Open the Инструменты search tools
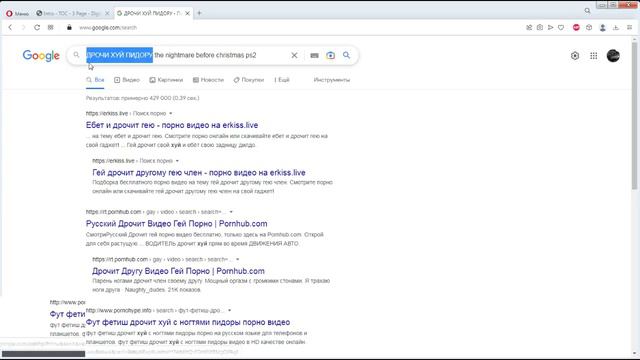Viewport: 640px width, 360px height. (x=331, y=80)
